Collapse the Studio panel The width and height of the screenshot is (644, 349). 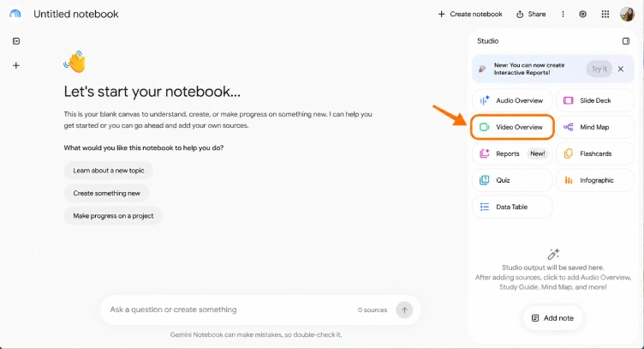pos(625,41)
